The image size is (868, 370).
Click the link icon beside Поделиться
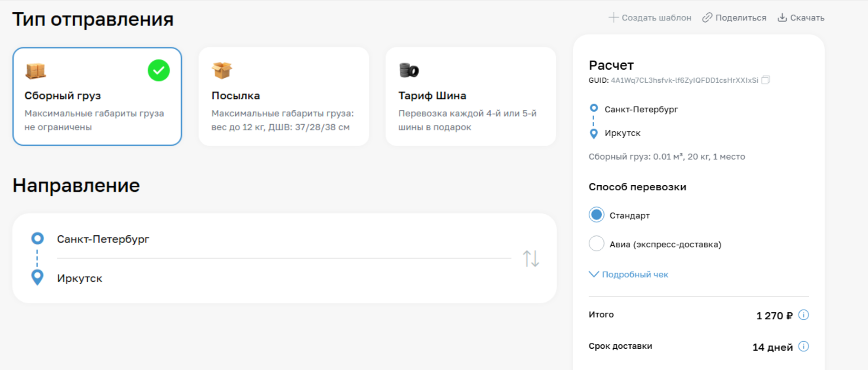707,18
